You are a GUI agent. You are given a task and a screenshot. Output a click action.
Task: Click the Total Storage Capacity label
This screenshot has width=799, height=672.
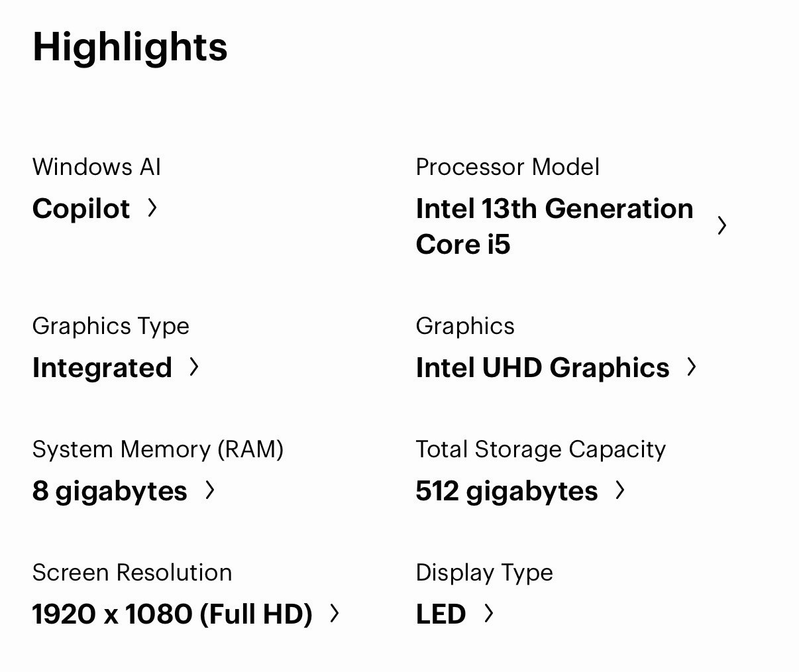pos(541,449)
